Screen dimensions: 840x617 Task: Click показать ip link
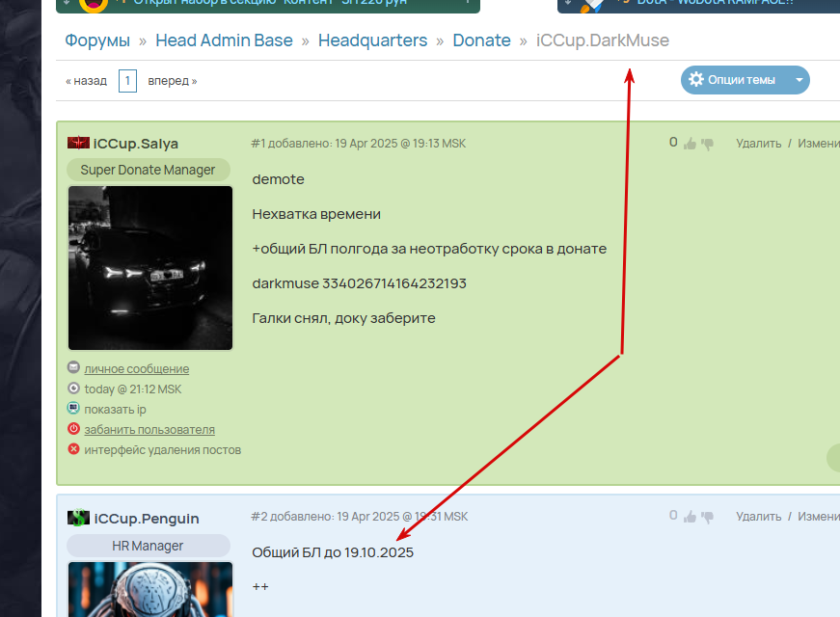[x=115, y=410]
